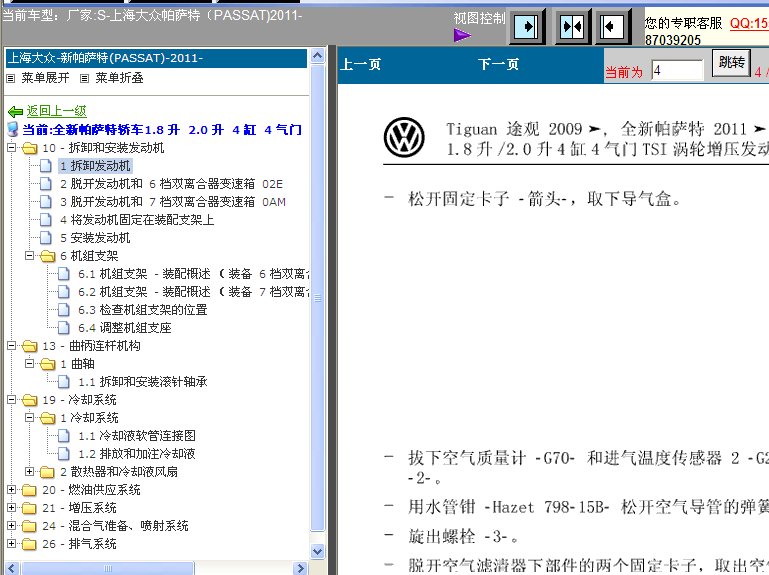
Task: Expand the 24 - 混合气准备、喷射系统 node
Action: pos(12,525)
